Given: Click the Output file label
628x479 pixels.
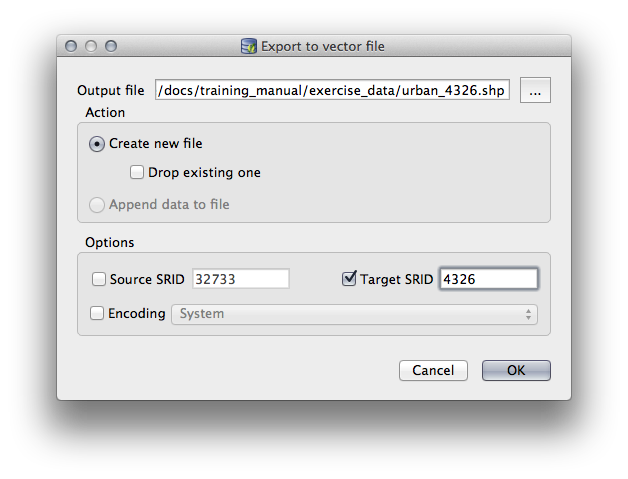Looking at the screenshot, I should tap(111, 91).
